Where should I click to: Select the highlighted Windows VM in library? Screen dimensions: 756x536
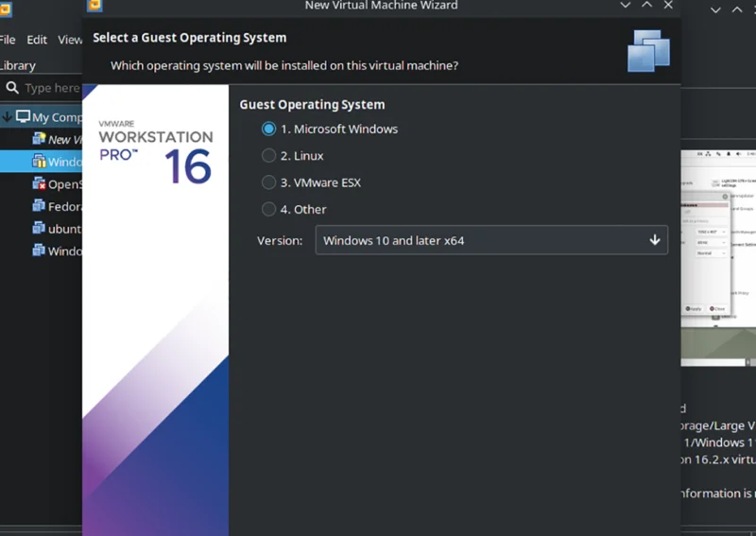pos(41,162)
